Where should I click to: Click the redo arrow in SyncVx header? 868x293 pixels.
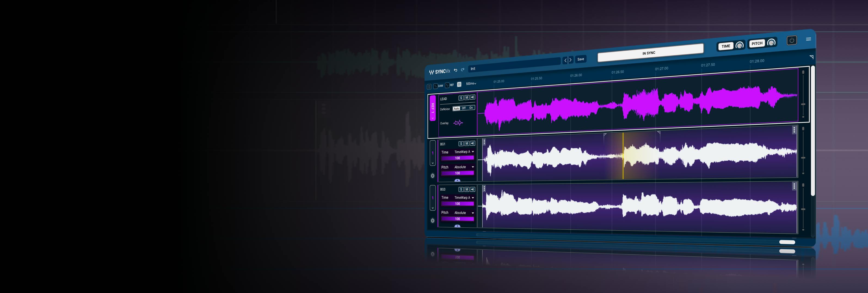(x=463, y=69)
